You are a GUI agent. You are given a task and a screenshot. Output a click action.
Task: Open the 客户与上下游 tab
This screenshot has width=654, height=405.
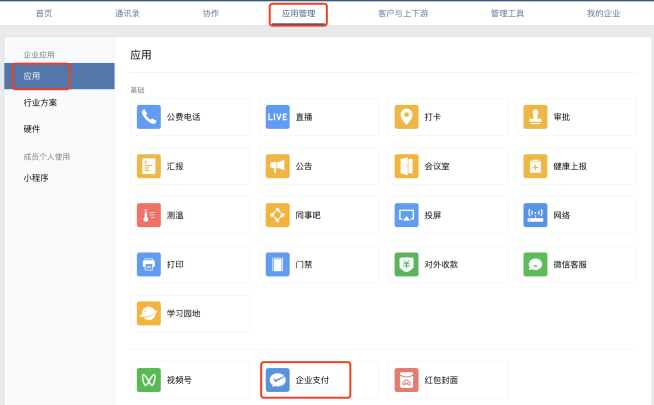(x=403, y=13)
